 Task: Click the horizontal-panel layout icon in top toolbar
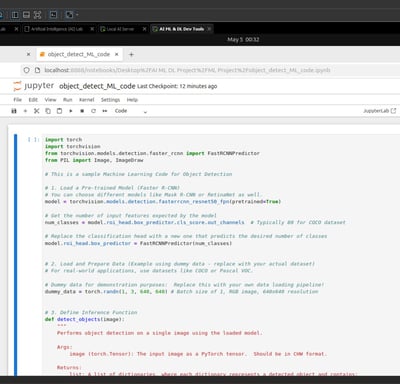[x=26, y=15]
